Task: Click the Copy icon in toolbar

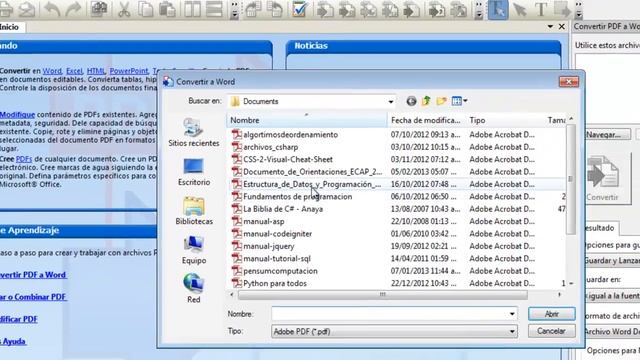Action: (146, 9)
